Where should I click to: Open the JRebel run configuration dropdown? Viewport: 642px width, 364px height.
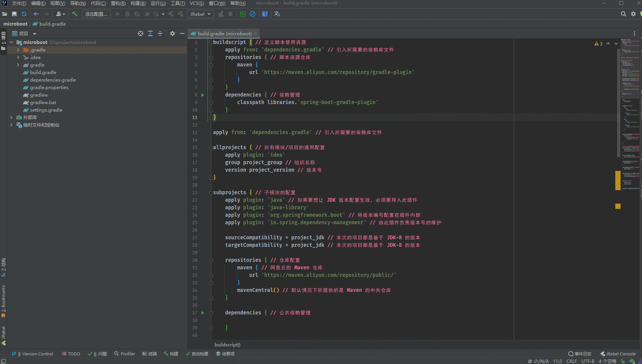[x=200, y=14]
